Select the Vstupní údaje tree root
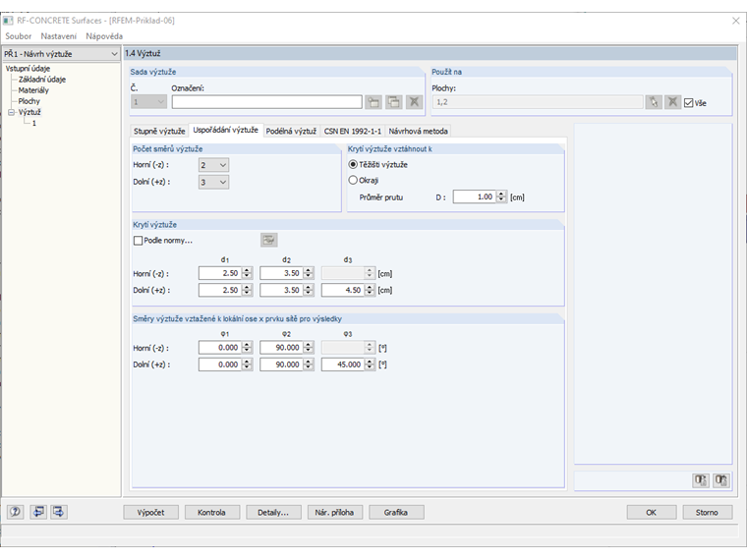Image resolution: width=747 pixels, height=560 pixels. coord(28,69)
